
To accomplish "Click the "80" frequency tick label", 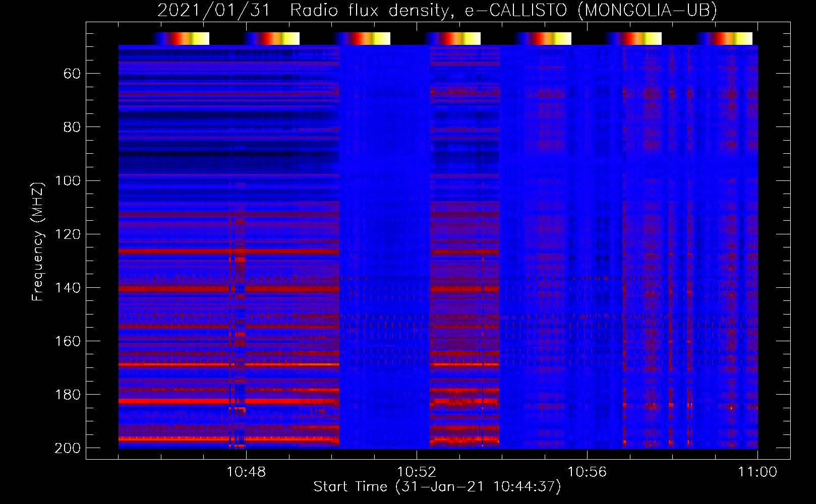I will [x=72, y=128].
